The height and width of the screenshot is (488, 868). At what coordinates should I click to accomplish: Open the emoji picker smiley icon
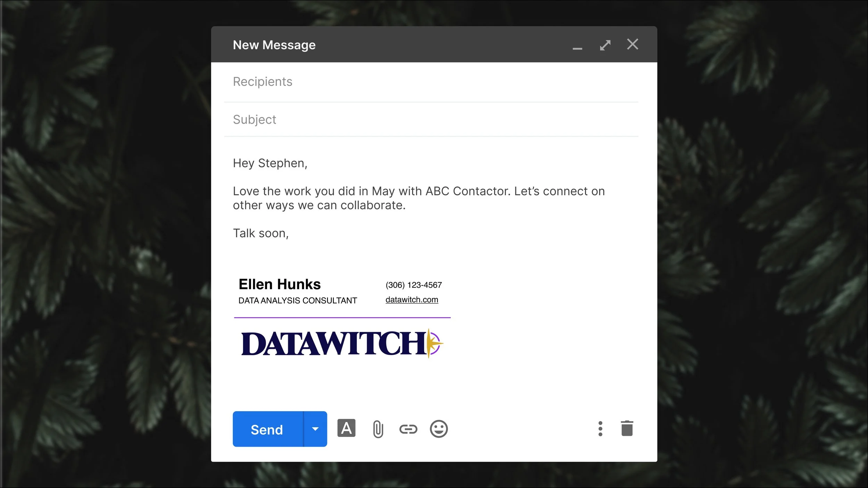[x=439, y=429]
